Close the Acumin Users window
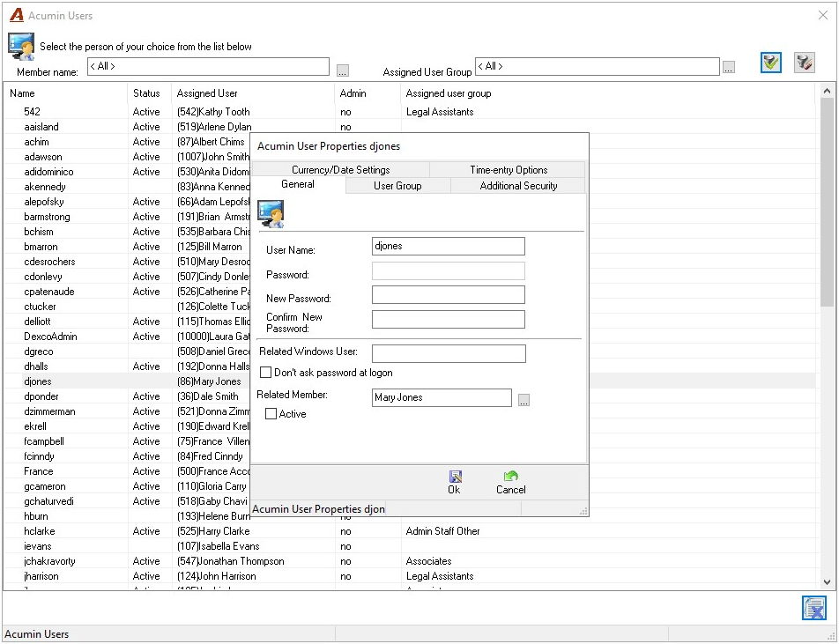Image resolution: width=839 pixels, height=644 pixels. 823,15
